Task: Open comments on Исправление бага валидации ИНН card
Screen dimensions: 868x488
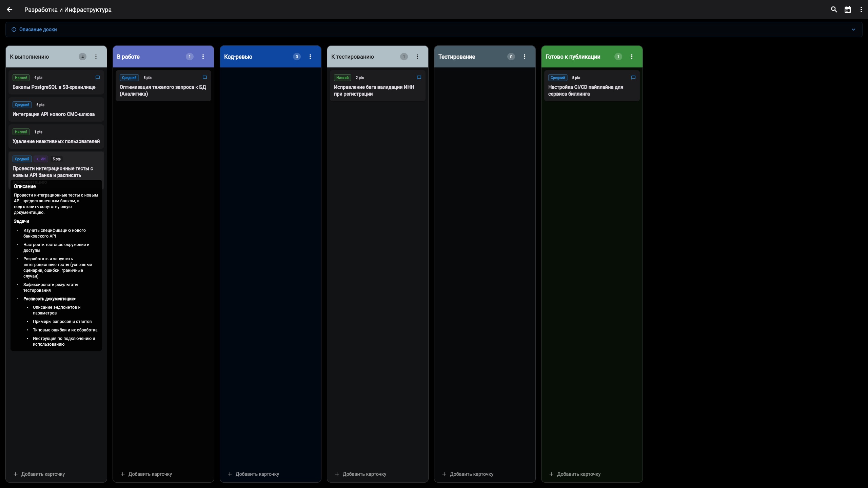Action: pos(419,78)
